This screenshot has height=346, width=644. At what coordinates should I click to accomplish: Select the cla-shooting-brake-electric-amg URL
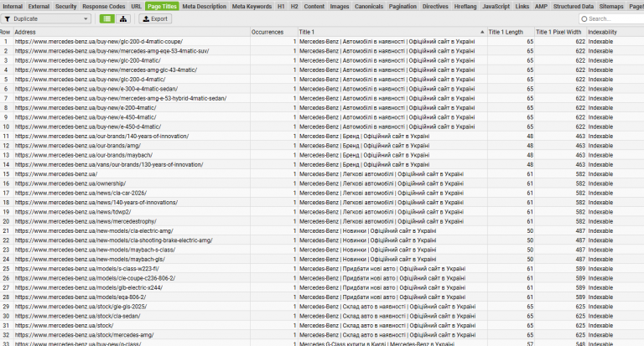coord(114,240)
